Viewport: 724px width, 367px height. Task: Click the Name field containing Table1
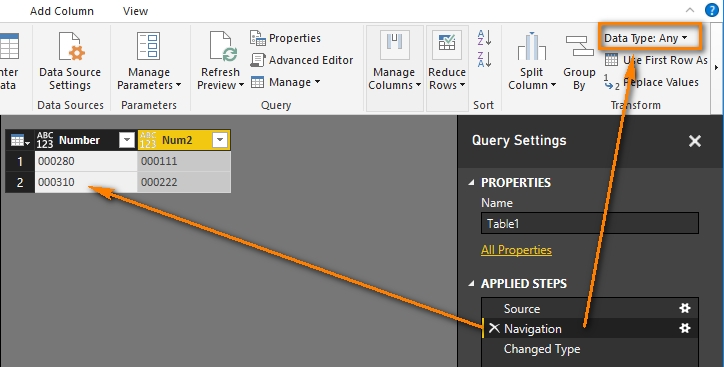coord(590,223)
